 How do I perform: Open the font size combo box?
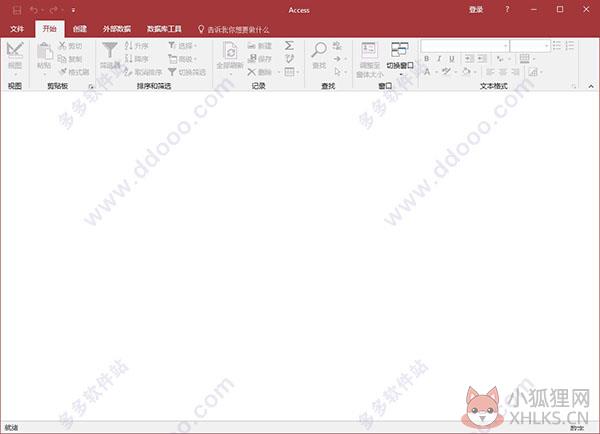pos(530,46)
